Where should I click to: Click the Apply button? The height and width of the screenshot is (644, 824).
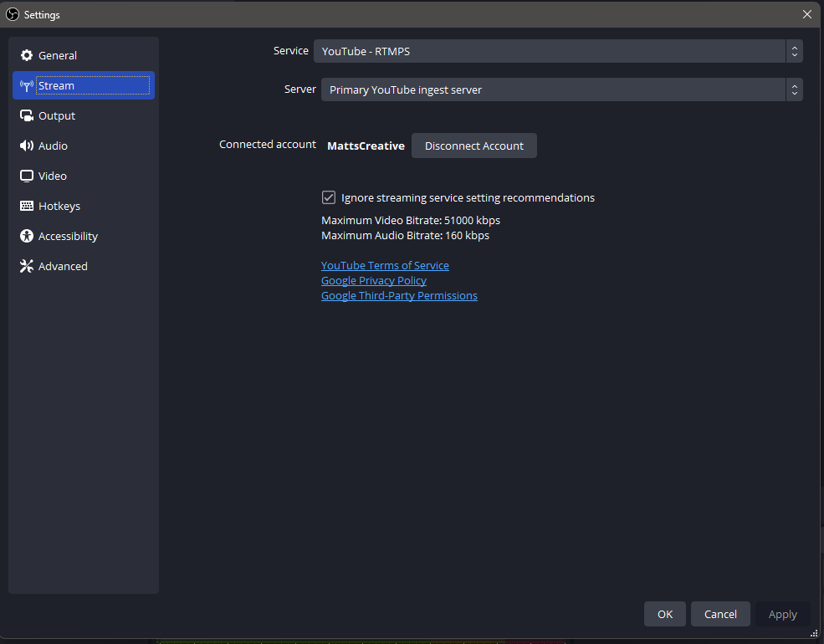coord(782,613)
